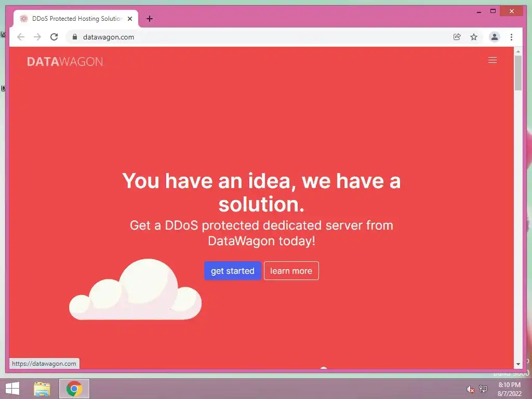This screenshot has width=532, height=399.
Task: Click the scrollbar up arrow
Action: coord(518,51)
